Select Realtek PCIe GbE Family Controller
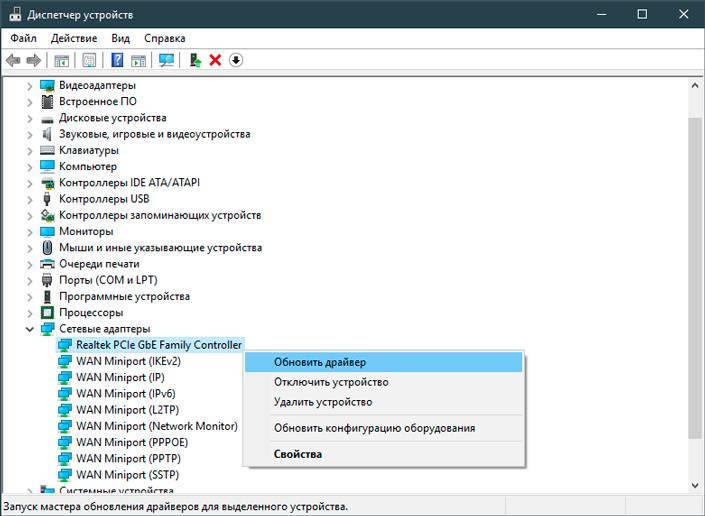 pyautogui.click(x=159, y=345)
